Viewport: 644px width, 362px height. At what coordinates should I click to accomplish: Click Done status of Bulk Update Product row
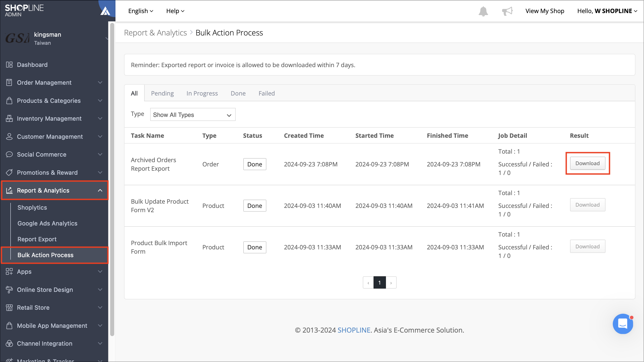tap(255, 206)
